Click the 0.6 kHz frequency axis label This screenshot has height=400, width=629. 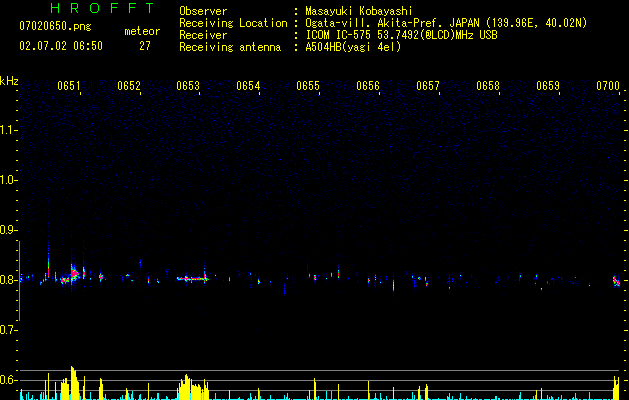tap(8, 380)
